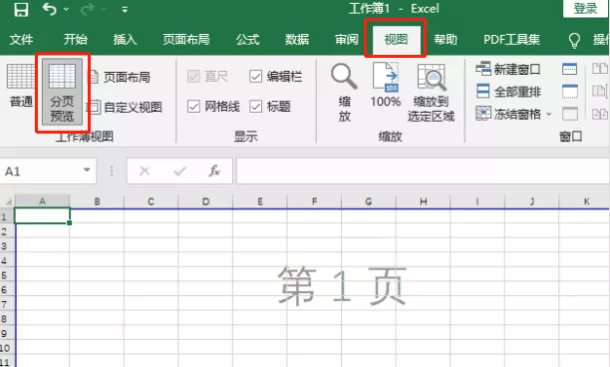This screenshot has width=610, height=367.
Task: Open the Data (数据) ribbon tab
Action: (297, 39)
